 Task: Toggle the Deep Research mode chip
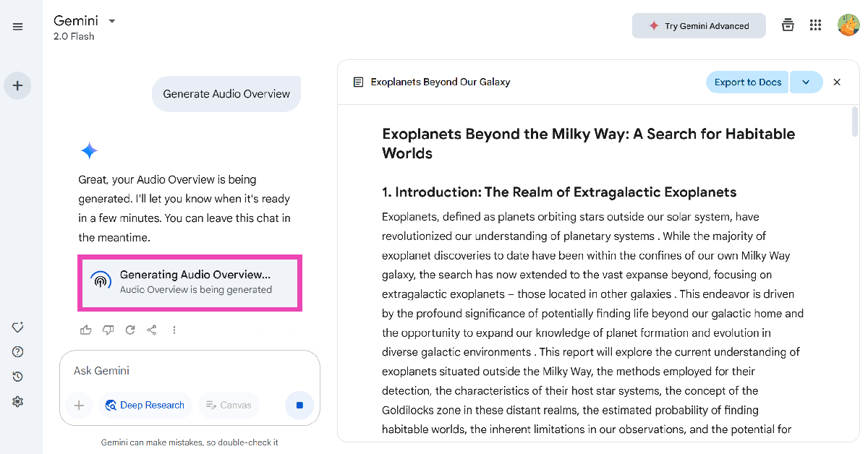coord(145,406)
